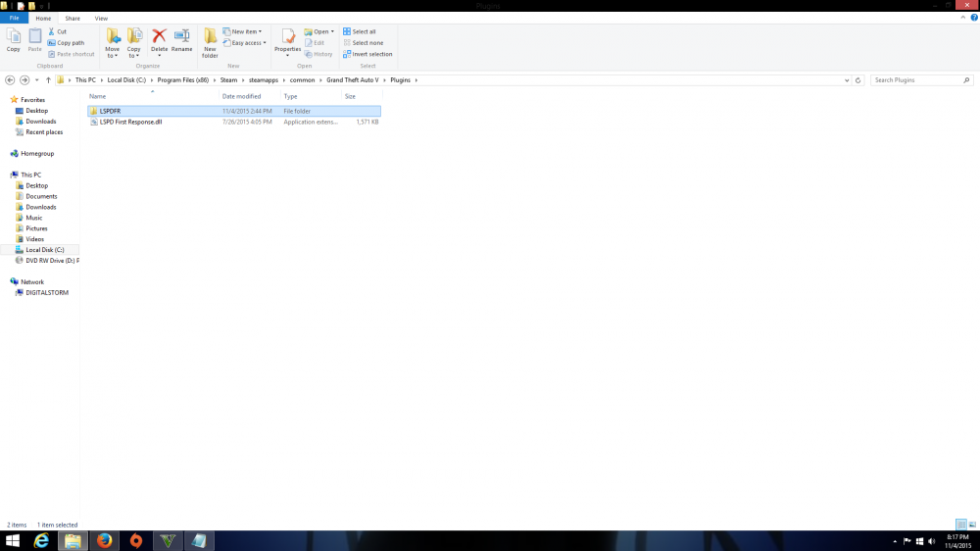This screenshot has height=551, width=980.
Task: Navigate to Program Files (x86) breadcrumb
Action: tap(183, 80)
